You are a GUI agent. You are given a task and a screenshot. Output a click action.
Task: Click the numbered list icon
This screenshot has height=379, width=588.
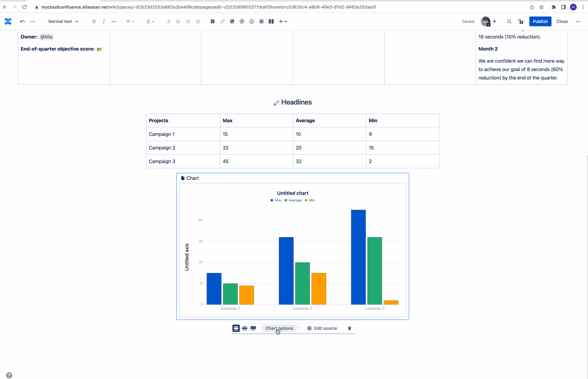point(178,21)
